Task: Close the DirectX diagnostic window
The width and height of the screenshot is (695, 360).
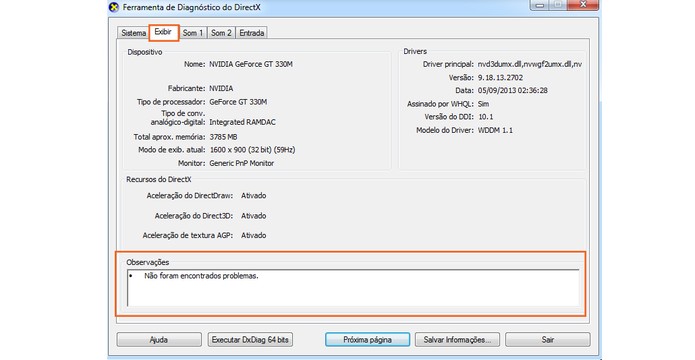Action: click(x=583, y=5)
